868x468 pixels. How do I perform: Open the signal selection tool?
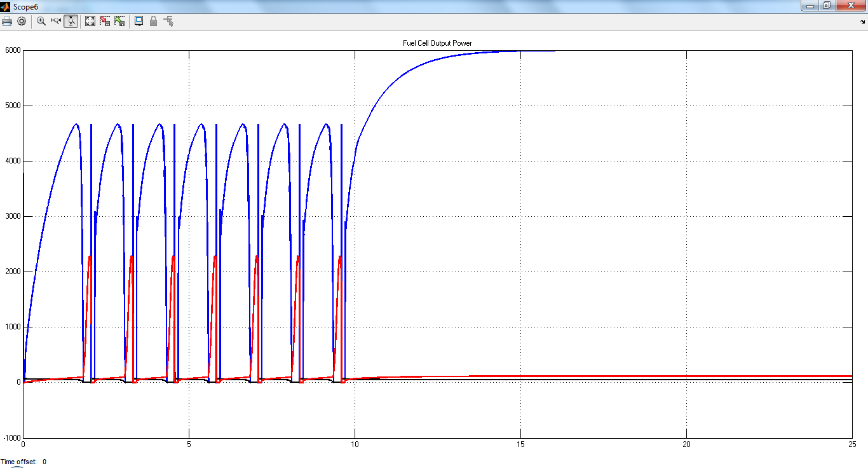pos(168,21)
